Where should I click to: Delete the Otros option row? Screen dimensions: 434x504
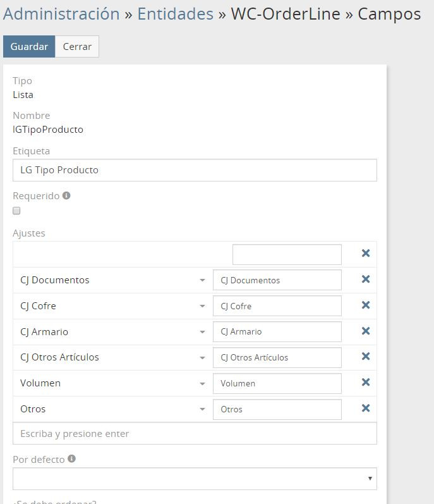pos(365,409)
